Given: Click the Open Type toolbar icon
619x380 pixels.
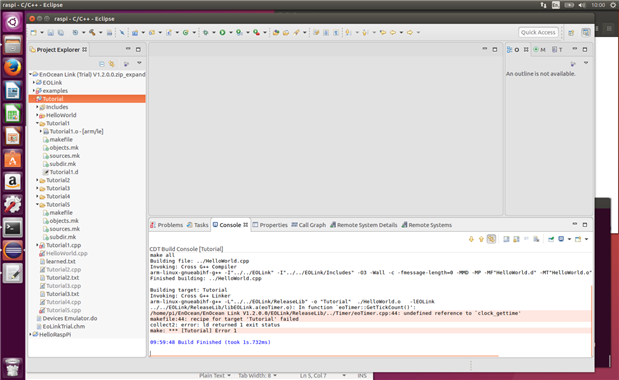Looking at the screenshot, I should 276,33.
